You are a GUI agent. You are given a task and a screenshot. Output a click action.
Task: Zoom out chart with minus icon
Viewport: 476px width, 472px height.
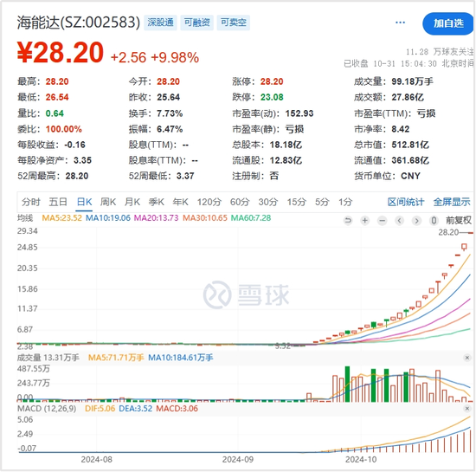click(x=383, y=220)
